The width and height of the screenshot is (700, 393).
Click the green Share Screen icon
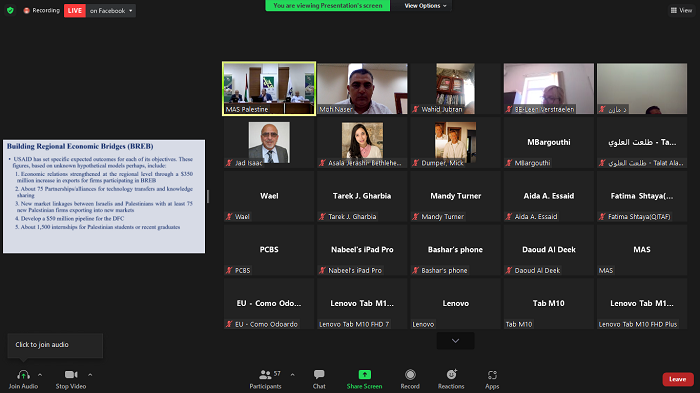[365, 374]
